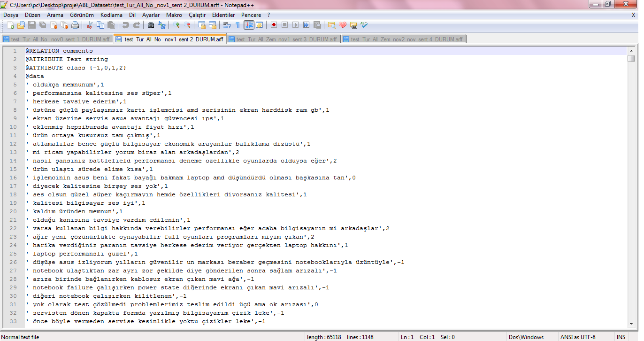Click 'length : 65118' in status bar
The width and height of the screenshot is (644, 341).
[x=324, y=337]
